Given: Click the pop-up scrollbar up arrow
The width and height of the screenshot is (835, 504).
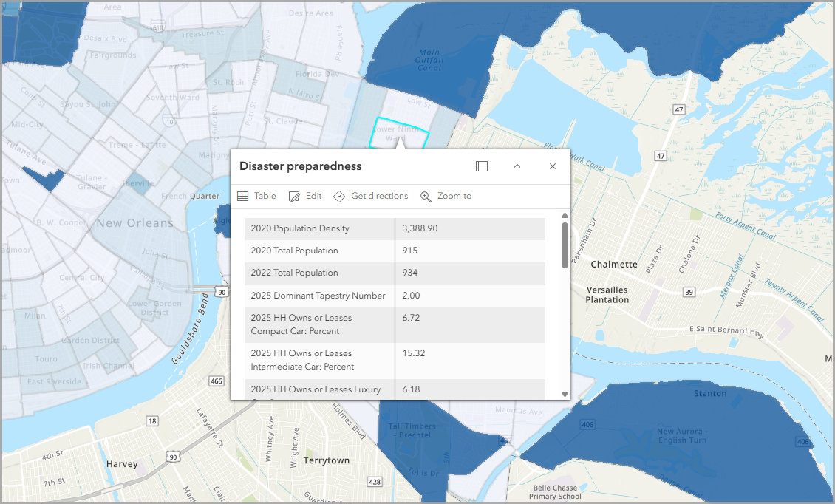Looking at the screenshot, I should 565,215.
